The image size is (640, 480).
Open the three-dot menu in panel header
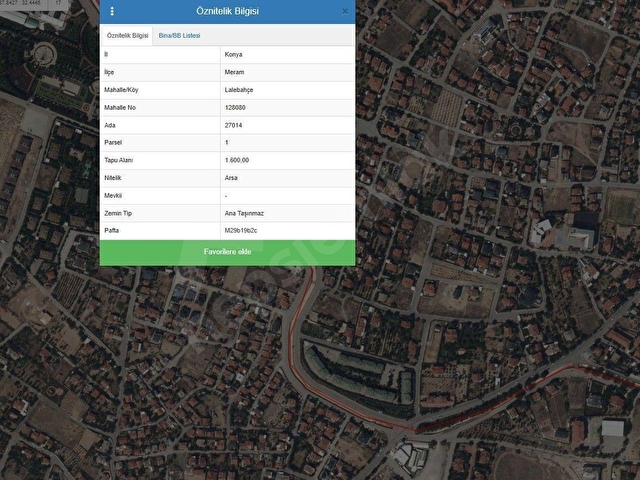click(x=112, y=11)
